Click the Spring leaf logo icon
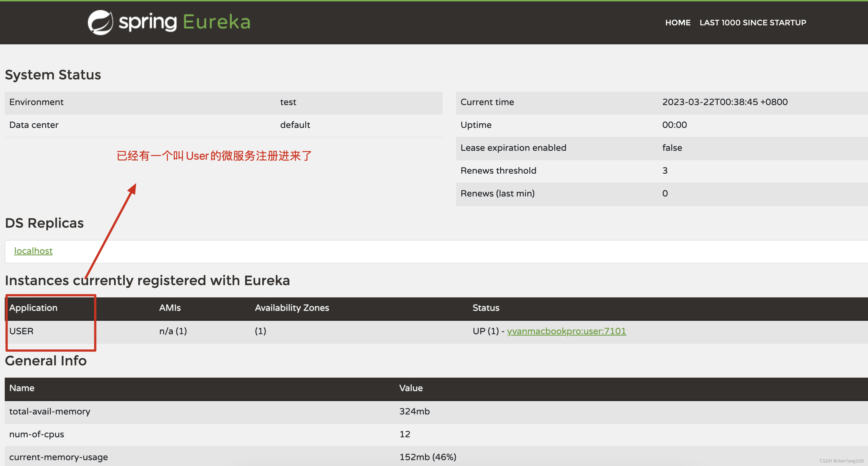 pos(101,22)
